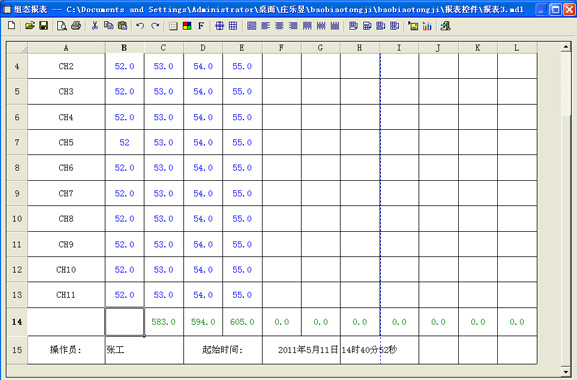Insert picture using the image icon
Image resolution: width=577 pixels, height=380 pixels.
click(x=413, y=25)
